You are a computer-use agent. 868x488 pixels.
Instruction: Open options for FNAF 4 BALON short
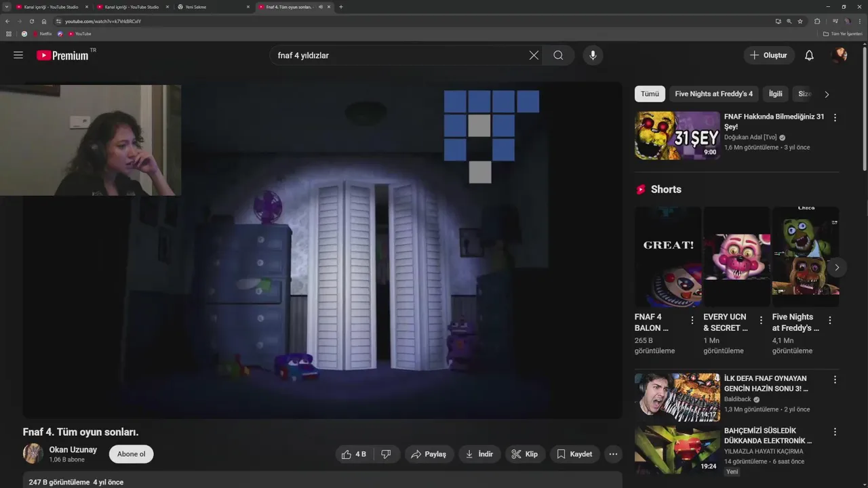coord(692,320)
